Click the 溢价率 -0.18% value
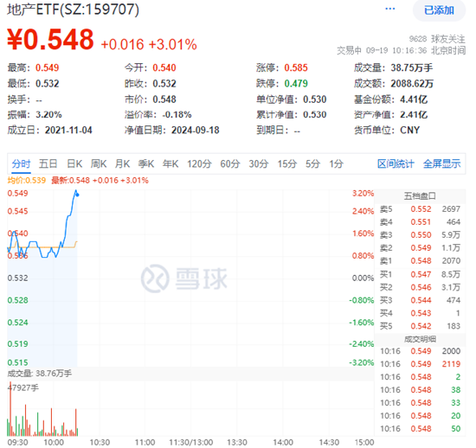This screenshot has width=476, height=448. [177, 115]
